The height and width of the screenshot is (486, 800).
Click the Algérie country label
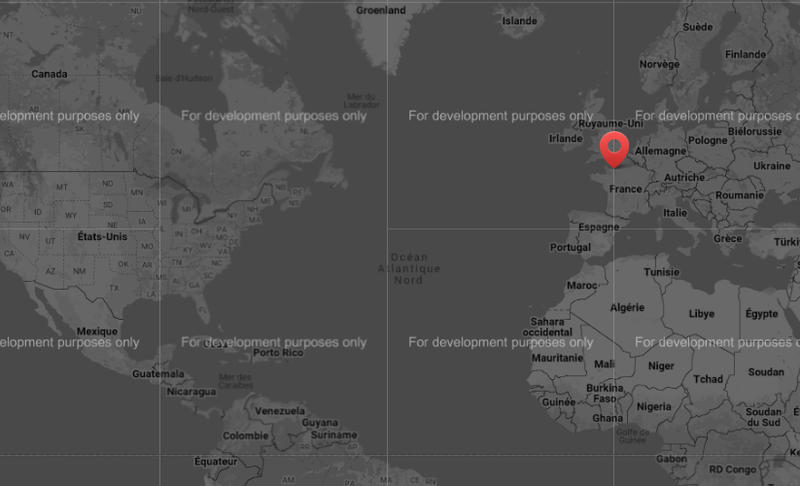[x=627, y=307]
